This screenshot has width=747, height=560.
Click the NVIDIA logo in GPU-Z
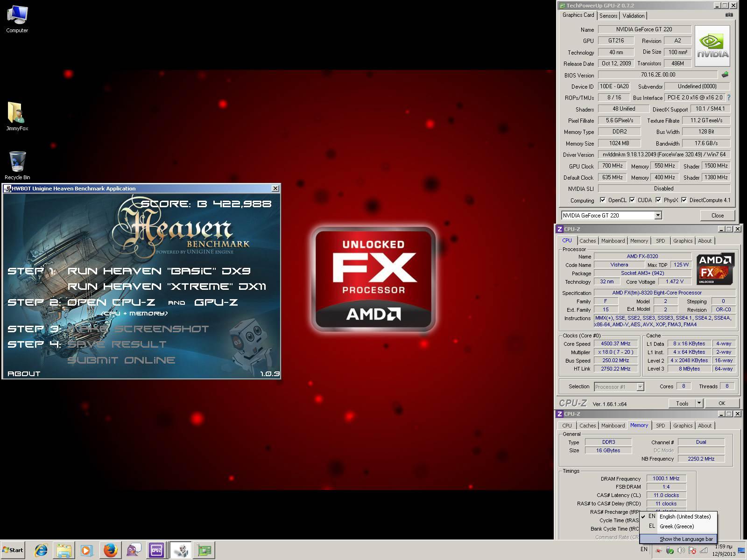(x=712, y=46)
